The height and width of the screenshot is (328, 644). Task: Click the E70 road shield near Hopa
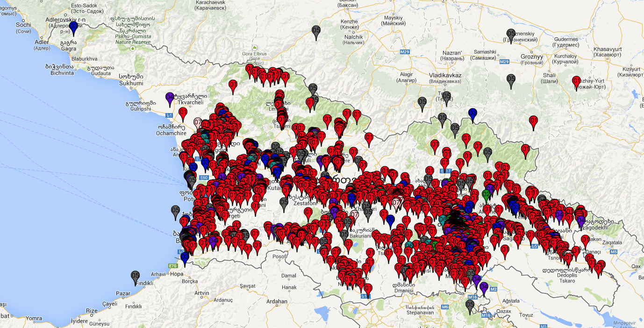pyautogui.click(x=173, y=266)
